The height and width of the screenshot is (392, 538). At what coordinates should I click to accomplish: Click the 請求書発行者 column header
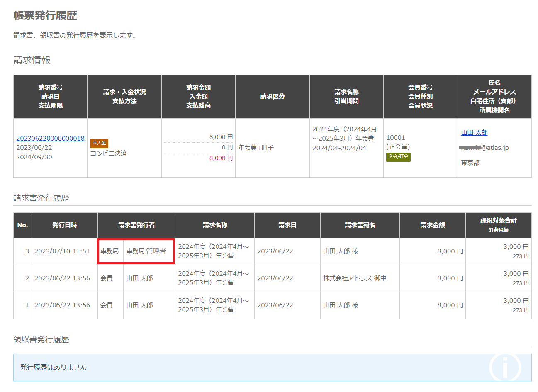136,225
